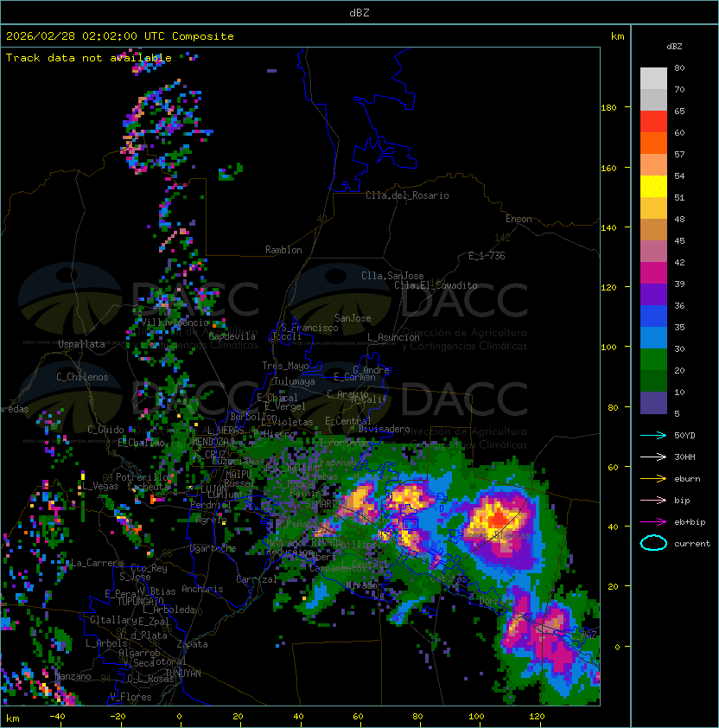Image resolution: width=719 pixels, height=728 pixels.
Task: Pick the magenta swatch in dBZ legend
Action: (653, 273)
